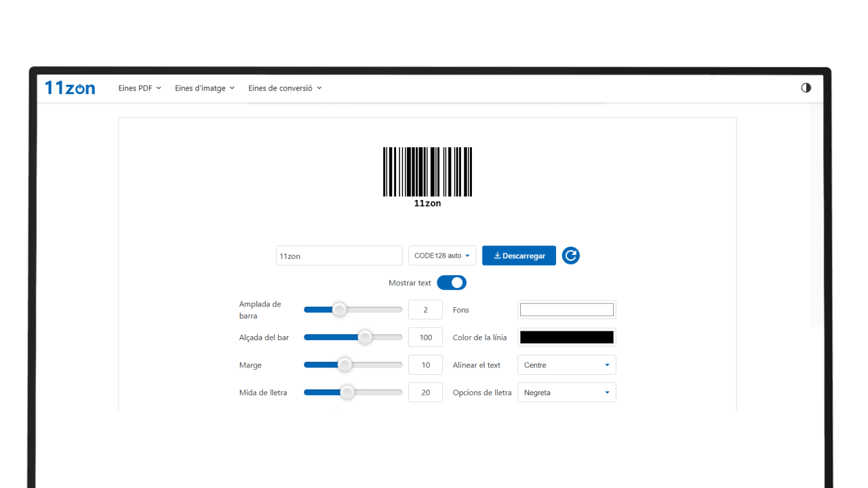The image size is (868, 488).
Task: Click the Marge slider
Action: point(353,365)
